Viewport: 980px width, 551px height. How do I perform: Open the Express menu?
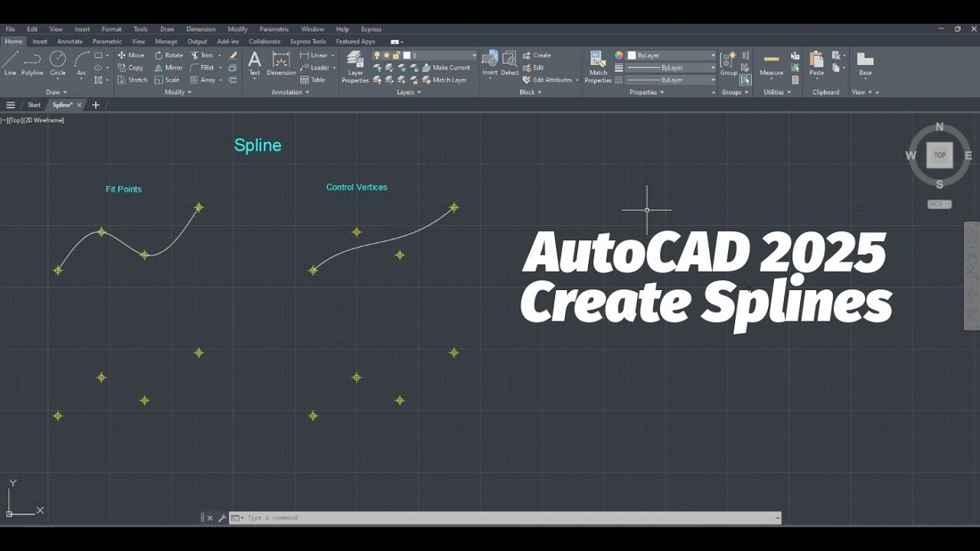pyautogui.click(x=371, y=29)
